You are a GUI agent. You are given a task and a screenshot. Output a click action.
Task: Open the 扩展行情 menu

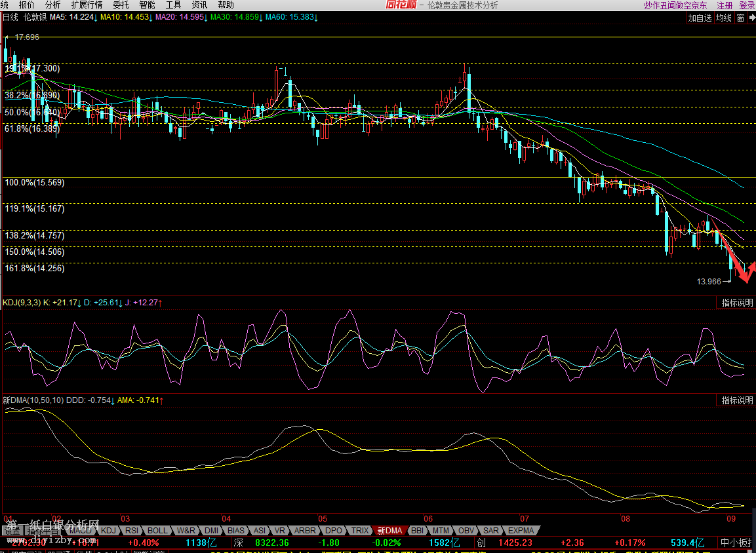point(87,5)
